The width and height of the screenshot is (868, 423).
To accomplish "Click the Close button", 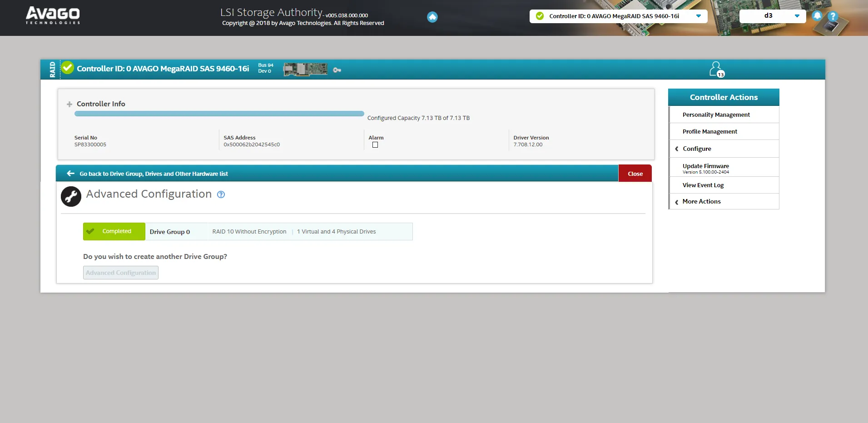I will coord(635,173).
